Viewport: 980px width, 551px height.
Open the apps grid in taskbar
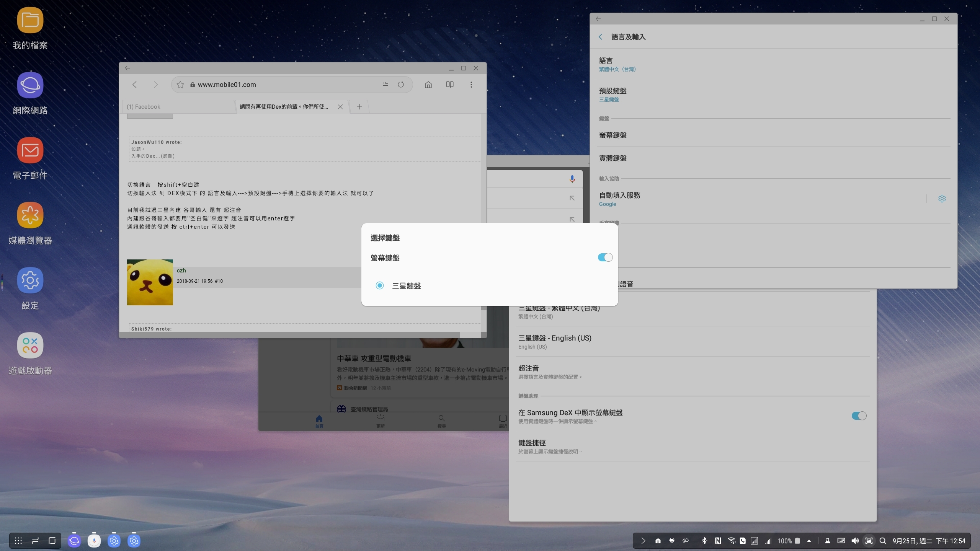click(x=18, y=541)
